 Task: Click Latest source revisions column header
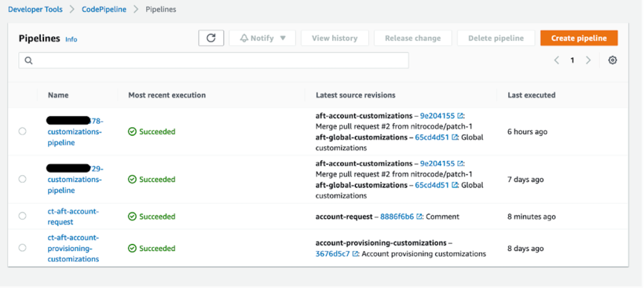tap(356, 95)
